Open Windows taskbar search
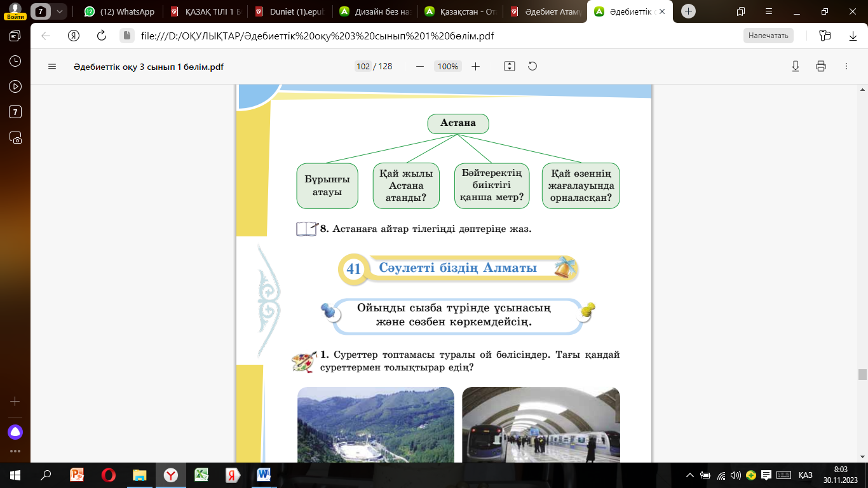The image size is (868, 488). 46,475
